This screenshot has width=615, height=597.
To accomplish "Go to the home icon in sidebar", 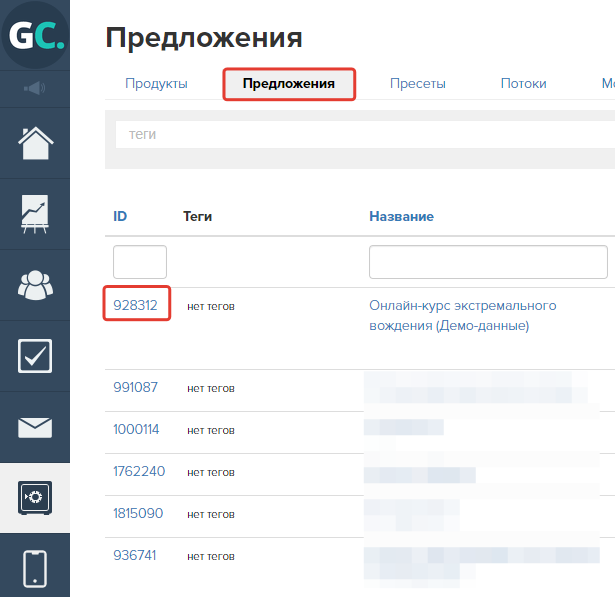I will pyautogui.click(x=35, y=143).
